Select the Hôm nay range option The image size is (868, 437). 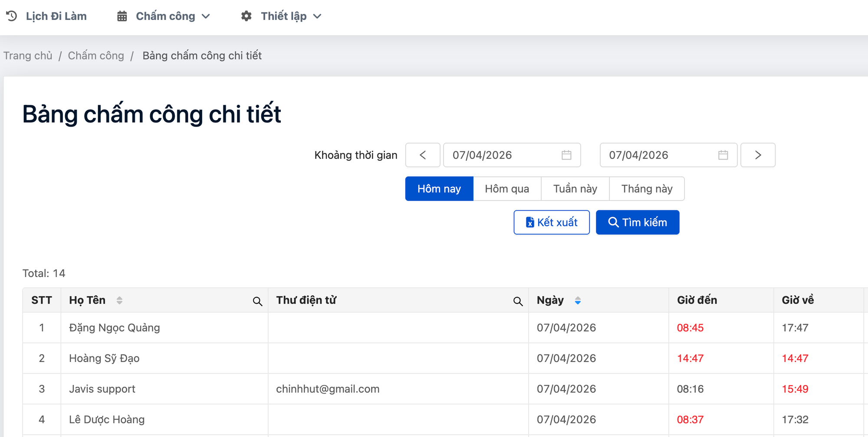tap(439, 189)
